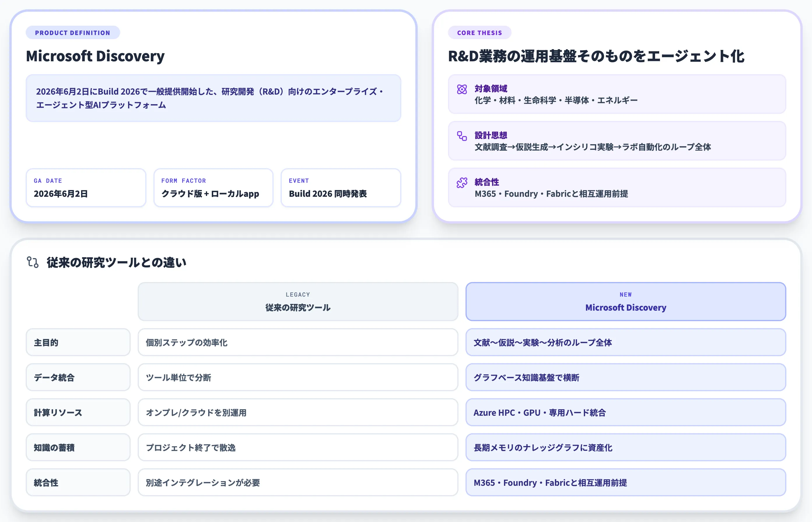
Task: Click the 主目的 row label
Action: 78,342
